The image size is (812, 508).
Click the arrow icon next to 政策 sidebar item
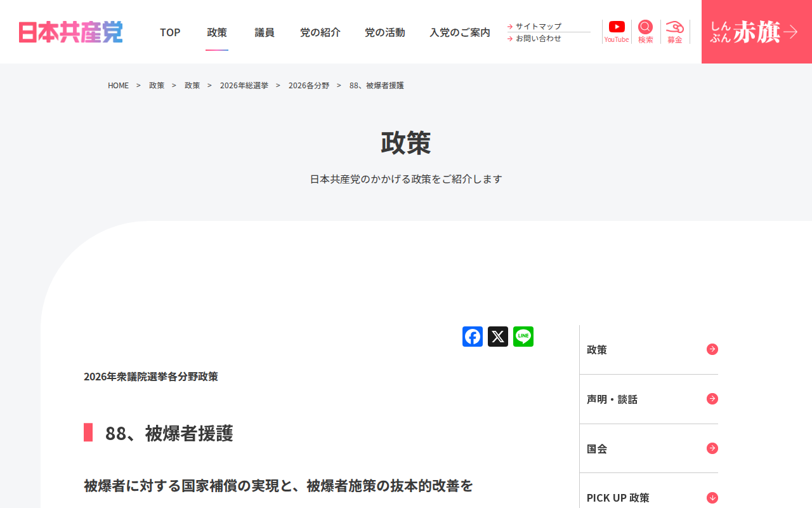point(712,349)
